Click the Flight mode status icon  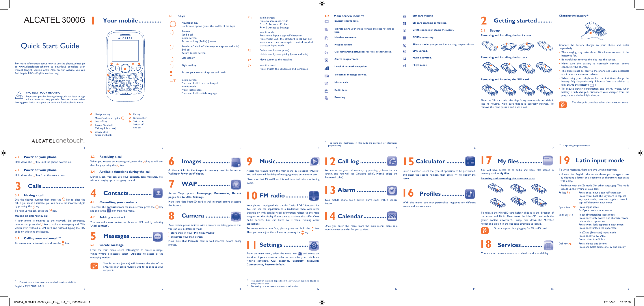405,66
